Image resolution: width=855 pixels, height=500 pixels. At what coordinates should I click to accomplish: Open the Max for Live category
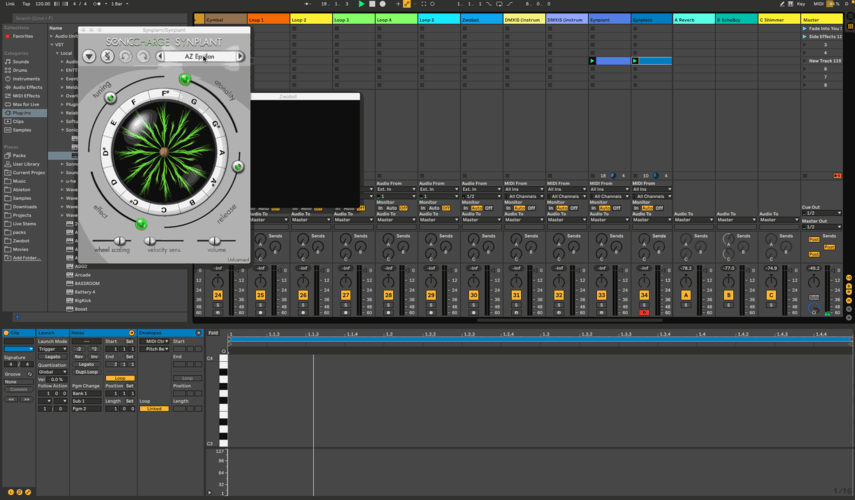point(26,104)
